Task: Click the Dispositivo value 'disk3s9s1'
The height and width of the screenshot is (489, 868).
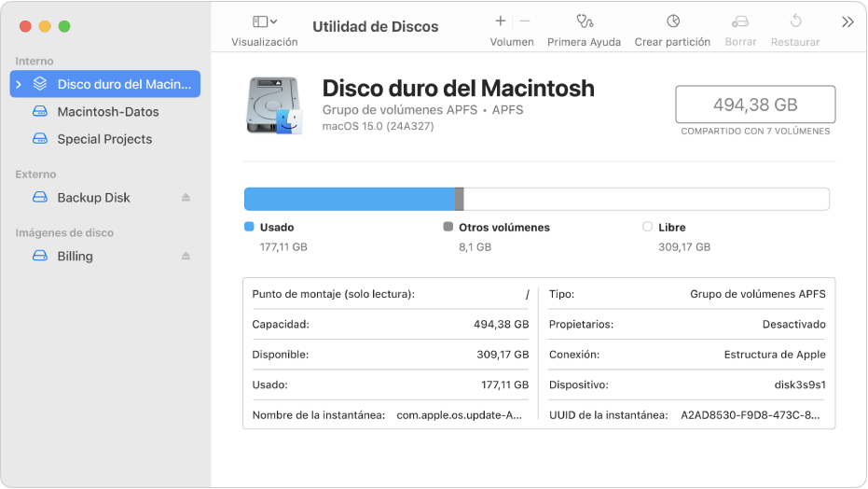Action: coord(800,384)
